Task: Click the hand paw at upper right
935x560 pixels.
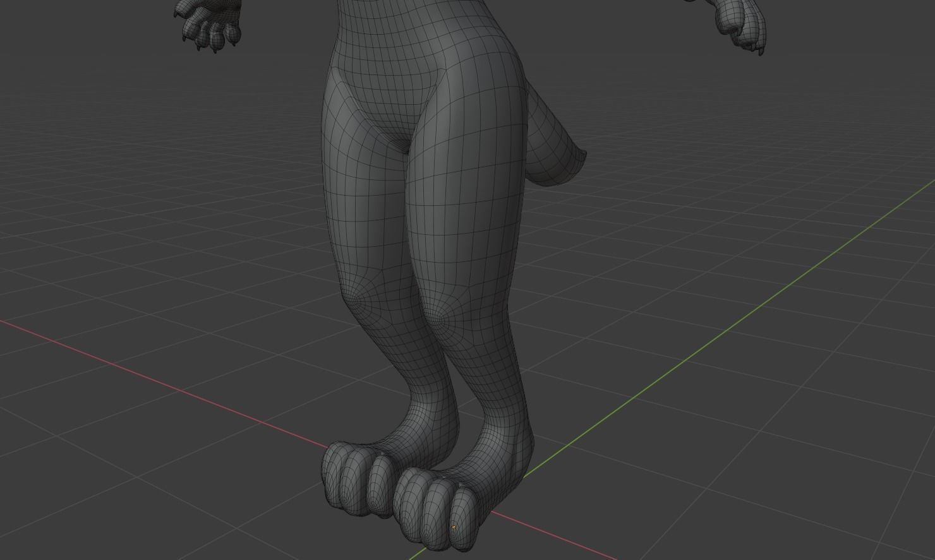Action: 740,25
